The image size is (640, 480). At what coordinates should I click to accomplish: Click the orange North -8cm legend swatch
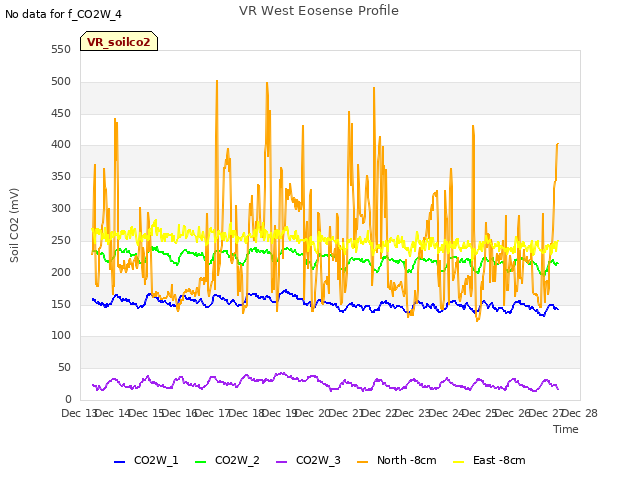click(x=362, y=462)
